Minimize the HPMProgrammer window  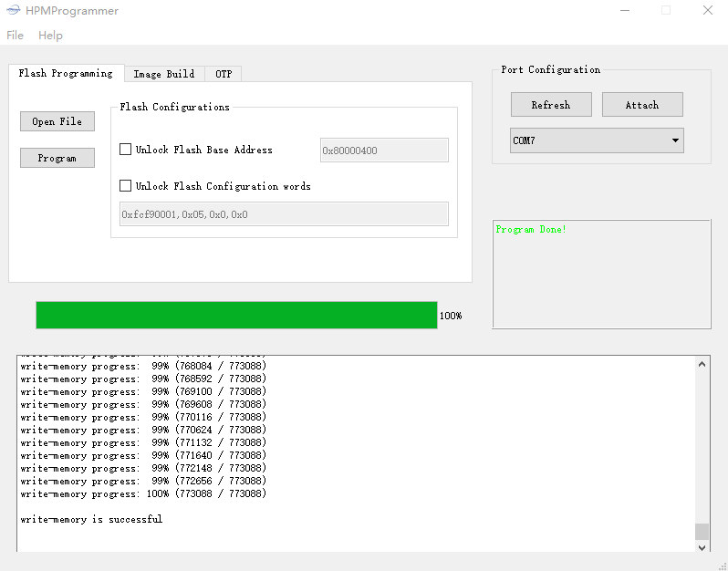pos(625,10)
